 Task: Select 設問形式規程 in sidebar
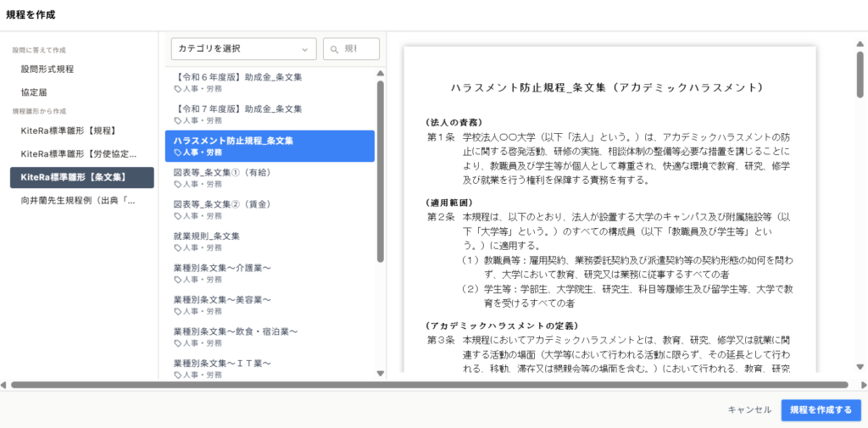[x=47, y=68]
